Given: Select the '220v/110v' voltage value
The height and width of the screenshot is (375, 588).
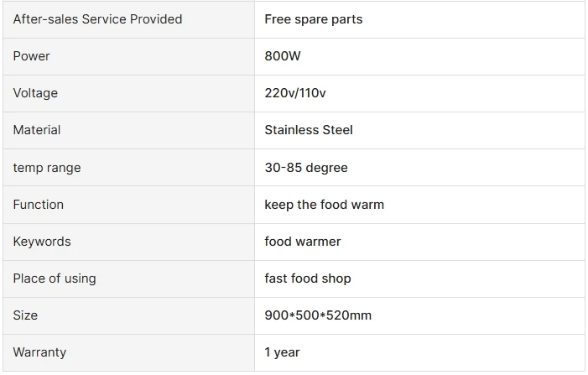Looking at the screenshot, I should [x=294, y=93].
